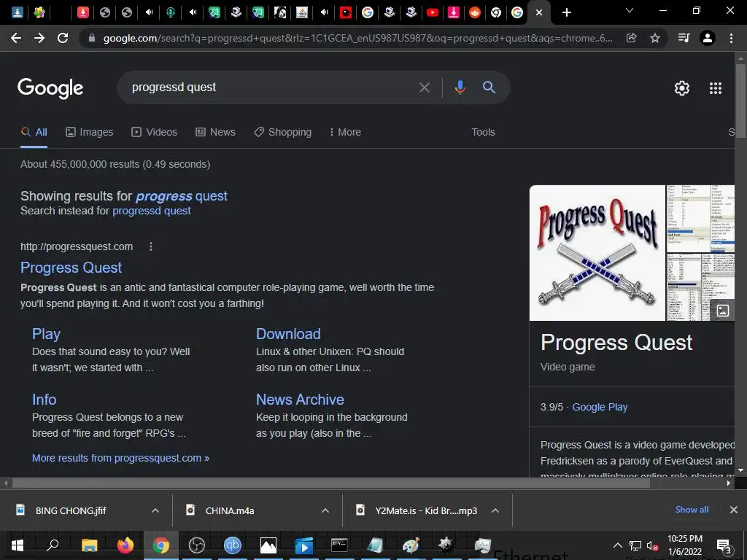The height and width of the screenshot is (560, 747).
Task: Expand options for BING CHONG.jfif download
Action: point(155,510)
